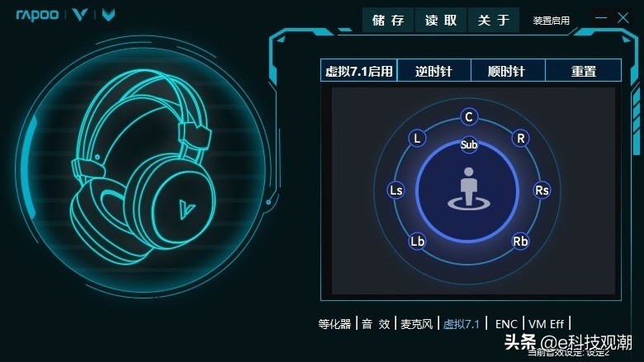Viewport: 644px width, 362px height.
Task: Open the VM Eff tab
Action: pos(547,324)
